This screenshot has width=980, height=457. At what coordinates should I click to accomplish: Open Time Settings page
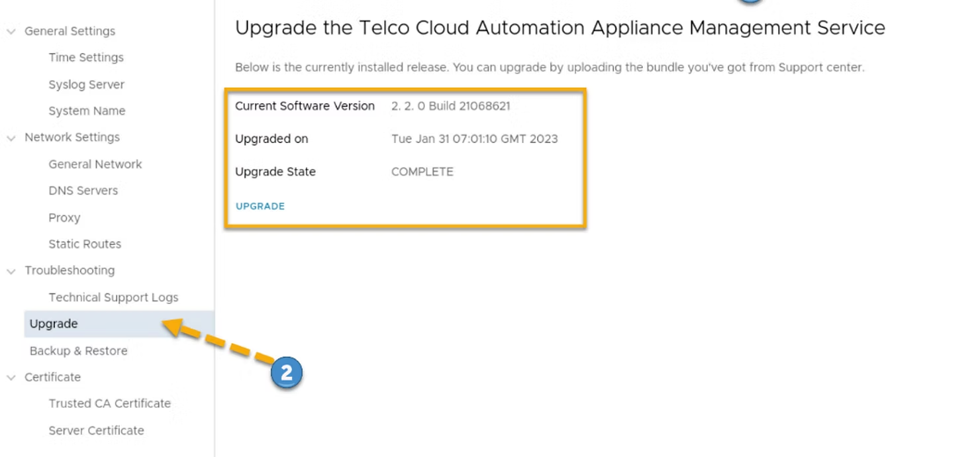pos(86,58)
